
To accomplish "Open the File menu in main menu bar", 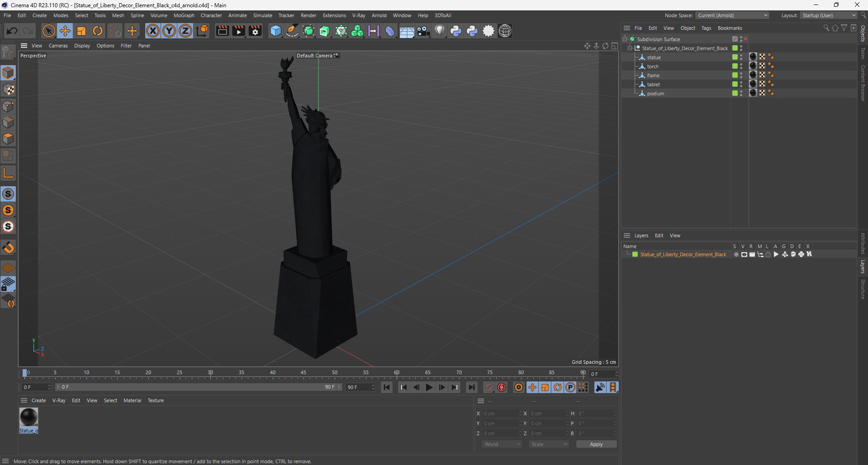I will pyautogui.click(x=7, y=15).
